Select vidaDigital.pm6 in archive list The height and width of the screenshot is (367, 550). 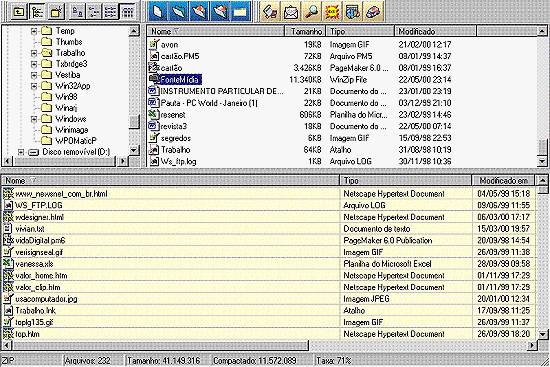(40, 240)
